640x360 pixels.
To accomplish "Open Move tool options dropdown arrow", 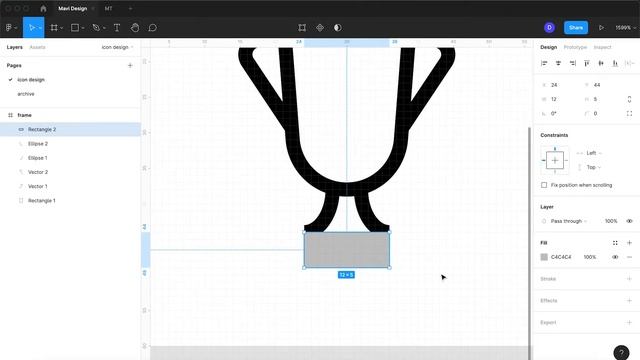I will [x=40, y=28].
